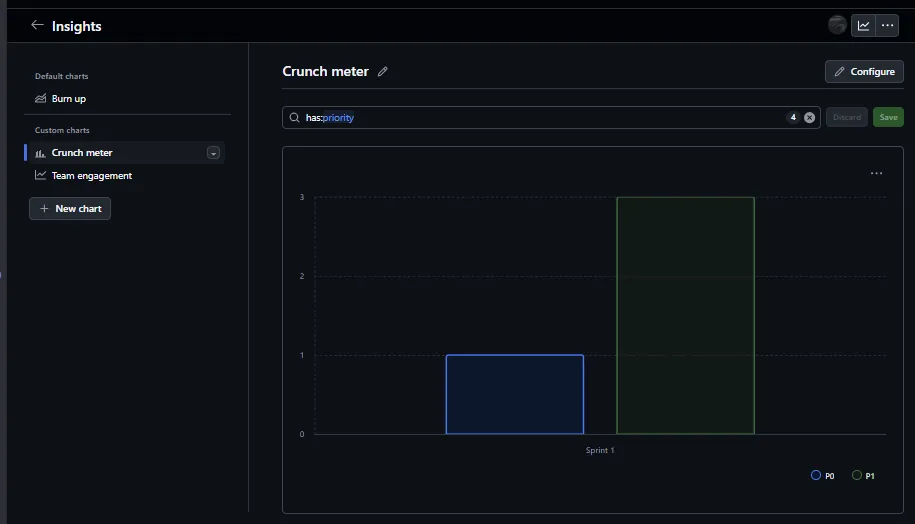Discard the filter changes
Screen dimensions: 915x524
point(846,118)
